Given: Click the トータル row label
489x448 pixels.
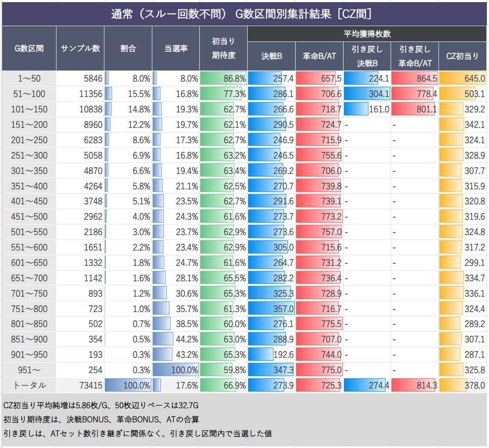Looking at the screenshot, I should point(29,386).
